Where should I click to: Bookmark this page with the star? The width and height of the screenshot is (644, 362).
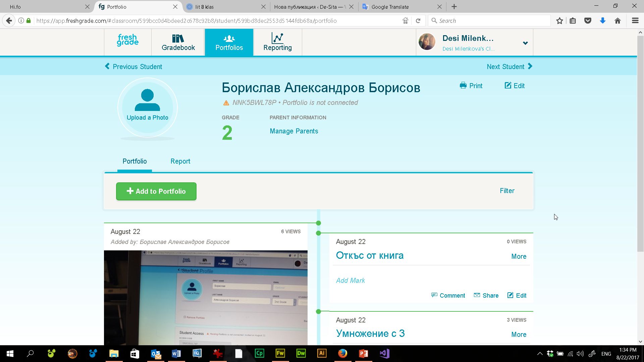coord(559,21)
